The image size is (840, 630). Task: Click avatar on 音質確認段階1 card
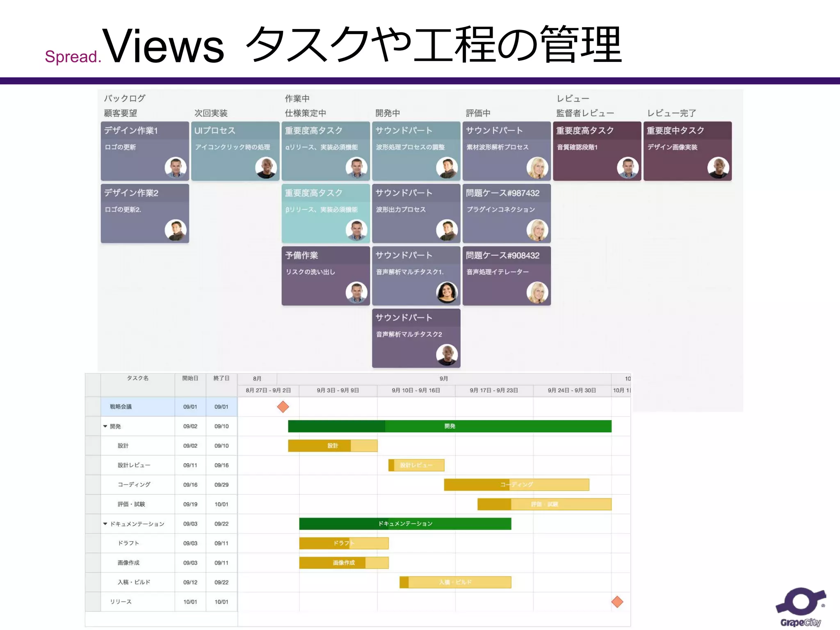pyautogui.click(x=628, y=167)
